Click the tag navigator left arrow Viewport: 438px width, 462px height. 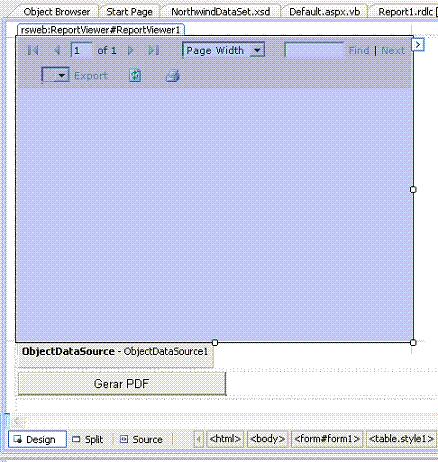point(199,439)
